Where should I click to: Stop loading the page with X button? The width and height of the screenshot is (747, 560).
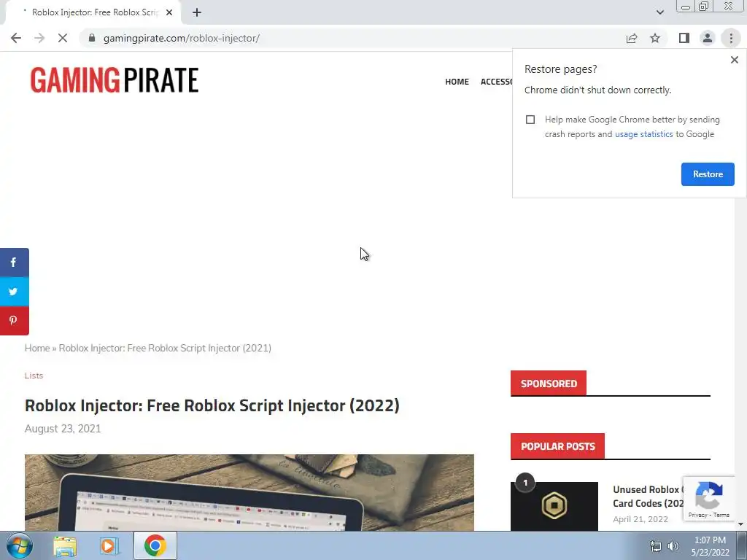(x=63, y=38)
